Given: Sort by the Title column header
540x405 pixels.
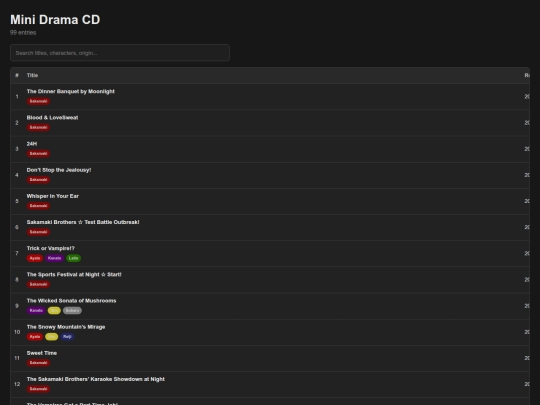Looking at the screenshot, I should 32,75.
